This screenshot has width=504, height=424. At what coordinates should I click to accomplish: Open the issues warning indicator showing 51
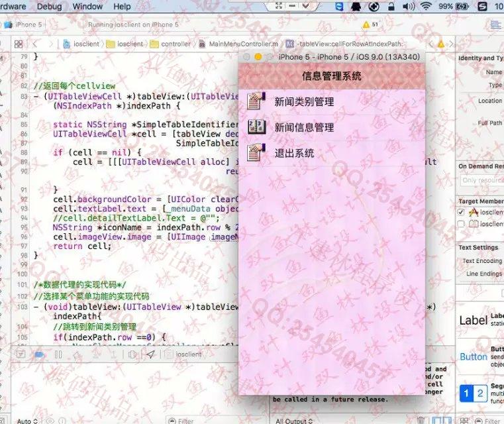coord(370,25)
